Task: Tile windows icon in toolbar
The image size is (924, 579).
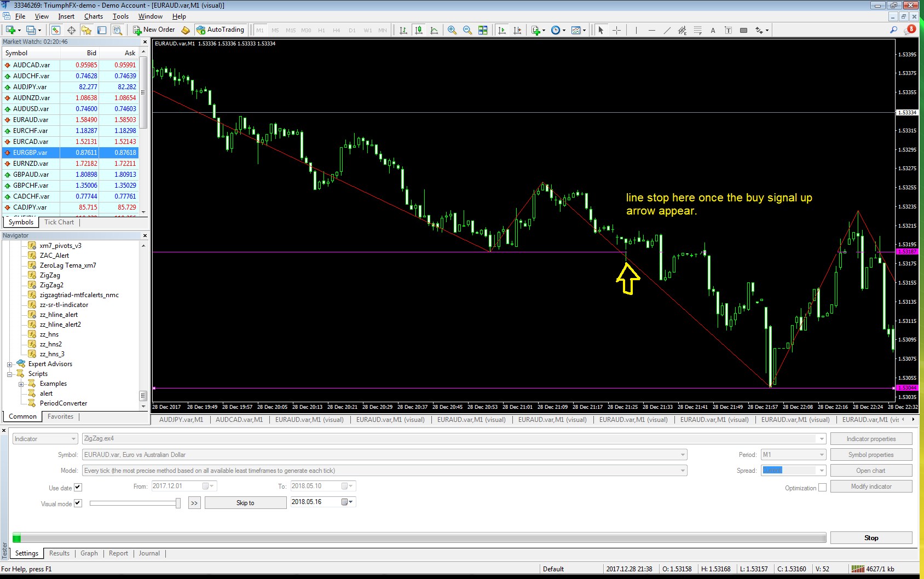Action: pos(483,30)
